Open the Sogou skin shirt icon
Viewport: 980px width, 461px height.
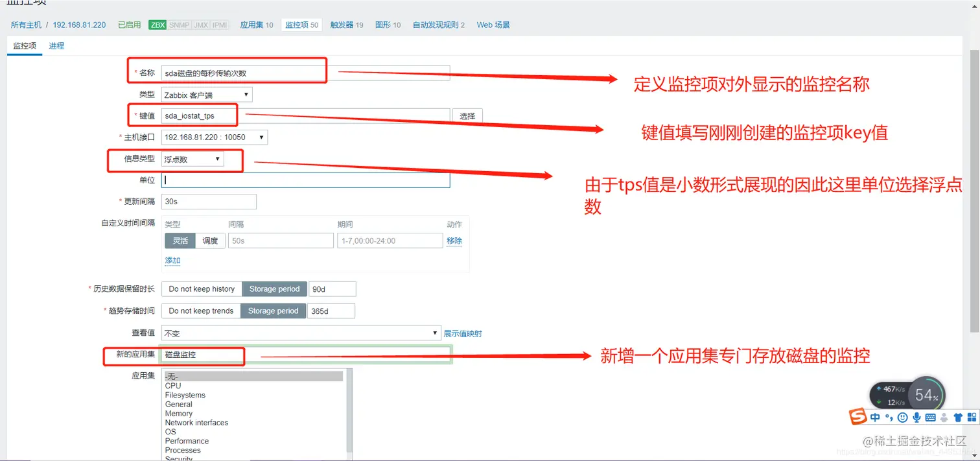[x=957, y=417]
